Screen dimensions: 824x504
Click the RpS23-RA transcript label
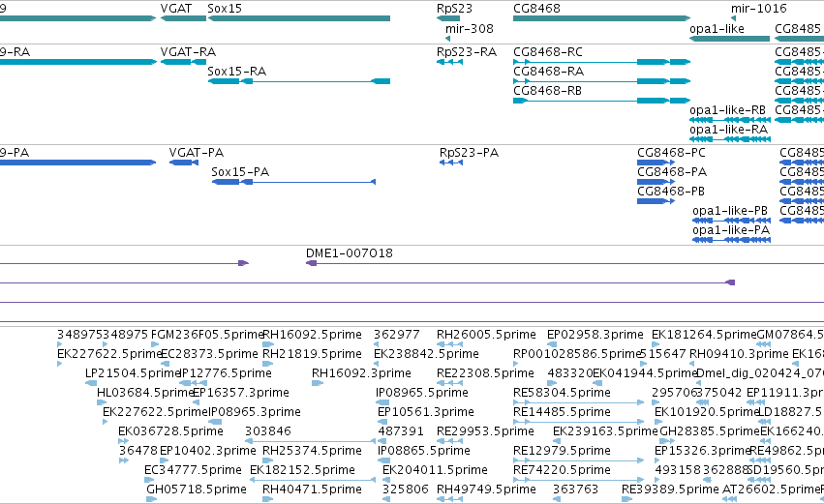[x=467, y=52]
